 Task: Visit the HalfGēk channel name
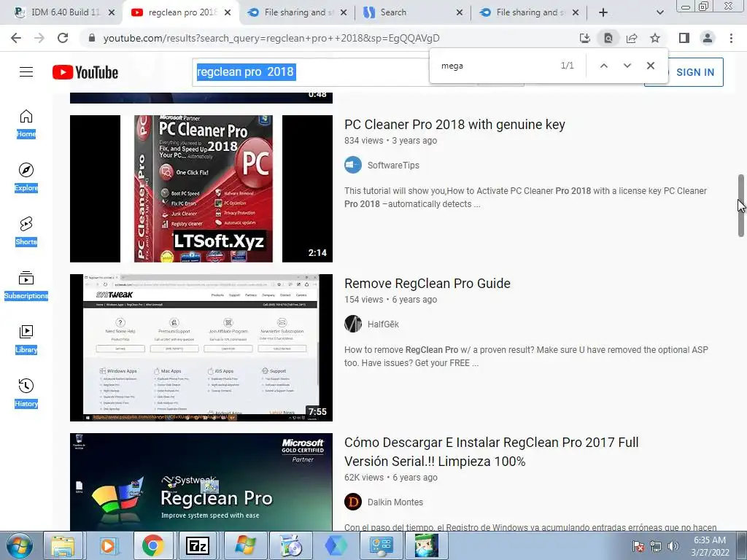click(x=383, y=324)
